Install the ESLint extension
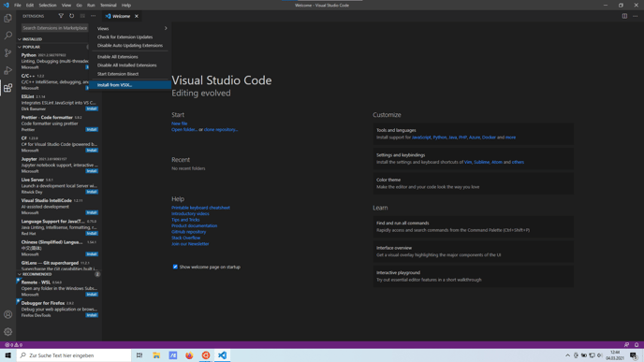This screenshot has width=644, height=362. point(92,109)
